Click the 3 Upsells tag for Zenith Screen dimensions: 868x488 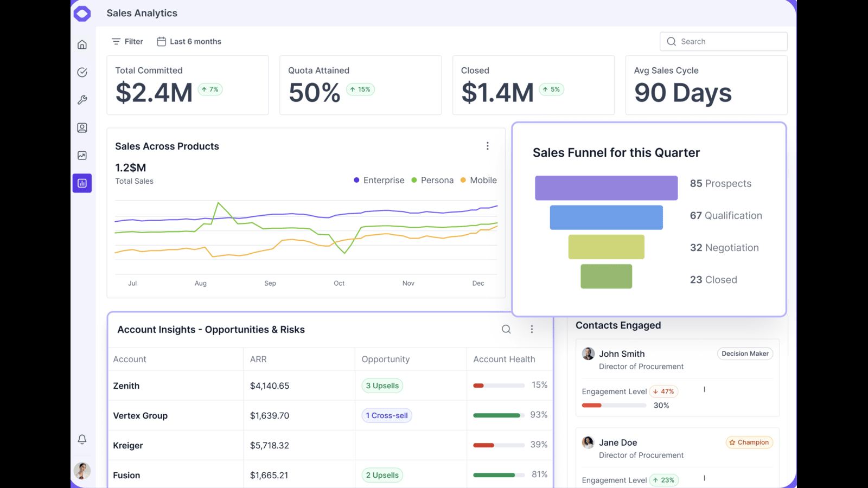tap(382, 386)
